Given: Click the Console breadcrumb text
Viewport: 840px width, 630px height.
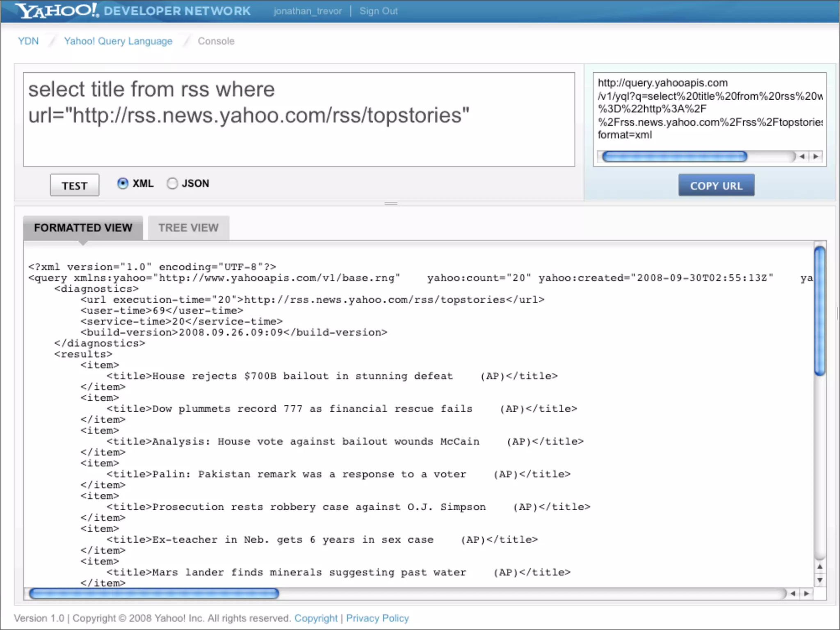Looking at the screenshot, I should (x=216, y=41).
